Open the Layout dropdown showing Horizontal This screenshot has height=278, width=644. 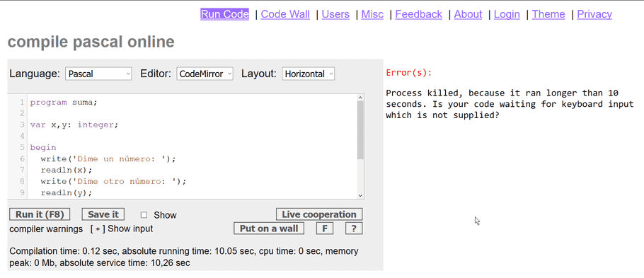point(309,74)
